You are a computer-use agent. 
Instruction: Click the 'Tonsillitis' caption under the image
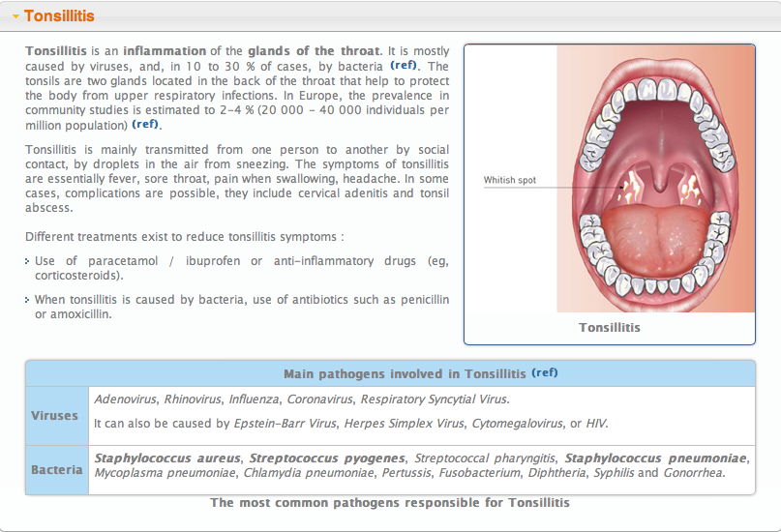pos(609,328)
